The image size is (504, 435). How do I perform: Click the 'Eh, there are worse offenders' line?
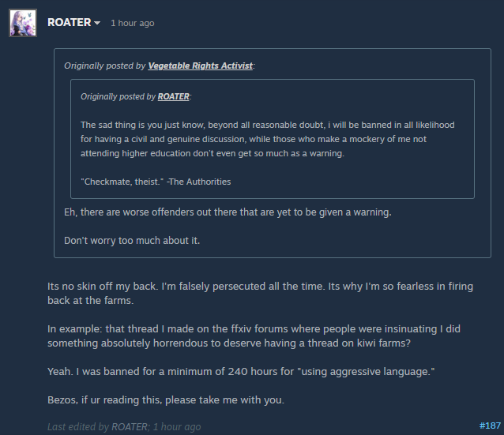(x=228, y=212)
